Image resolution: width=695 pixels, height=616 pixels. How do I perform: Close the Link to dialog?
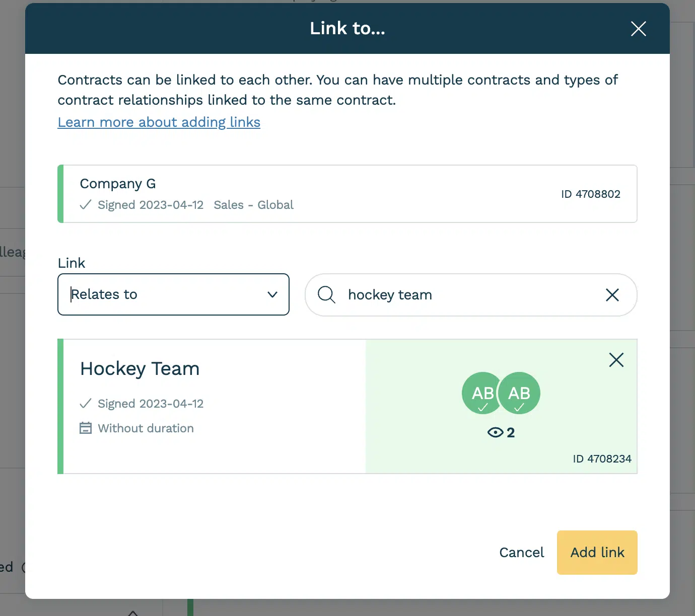click(x=638, y=29)
